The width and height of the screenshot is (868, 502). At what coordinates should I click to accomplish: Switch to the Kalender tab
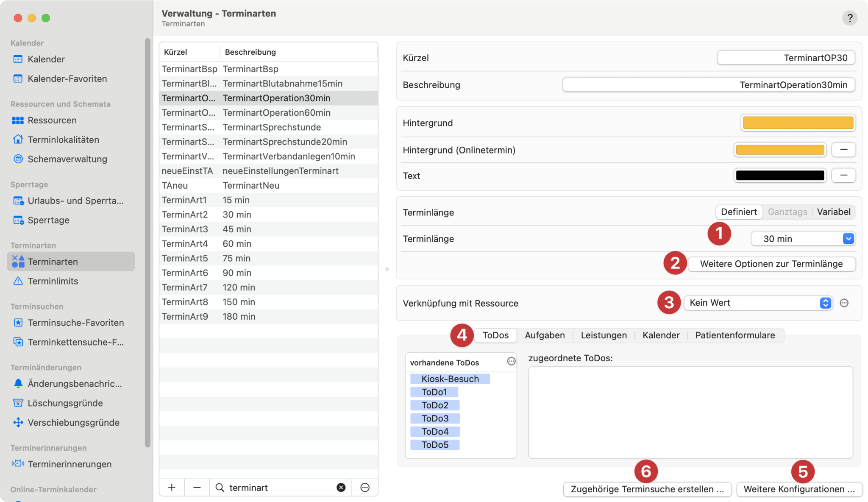tap(661, 335)
